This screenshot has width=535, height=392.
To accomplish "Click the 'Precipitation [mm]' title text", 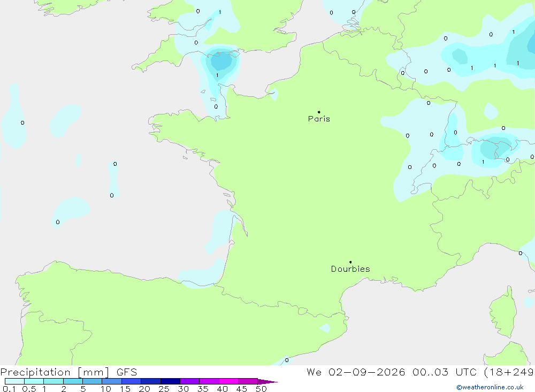I will (55, 372).
